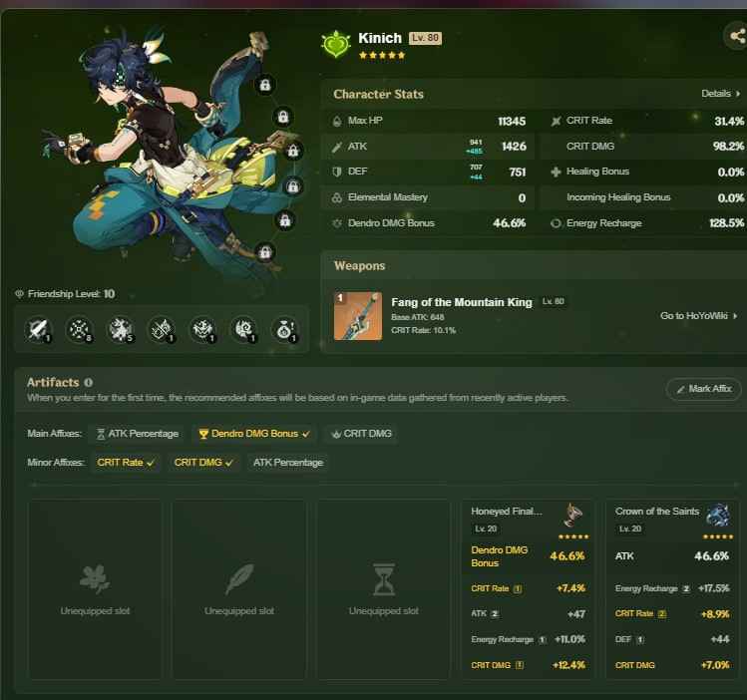Click the ATK value 1426
The width and height of the screenshot is (747, 700).
click(514, 147)
